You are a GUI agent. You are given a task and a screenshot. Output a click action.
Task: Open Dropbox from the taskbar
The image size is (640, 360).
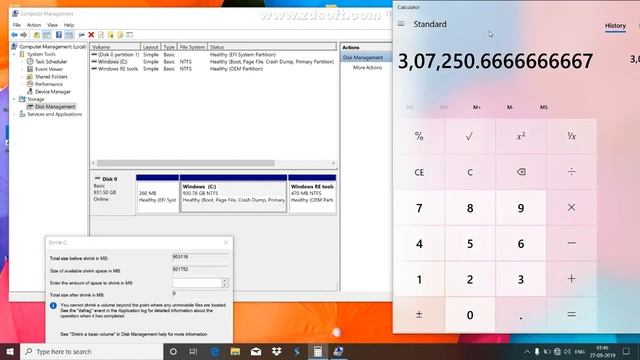click(x=277, y=351)
